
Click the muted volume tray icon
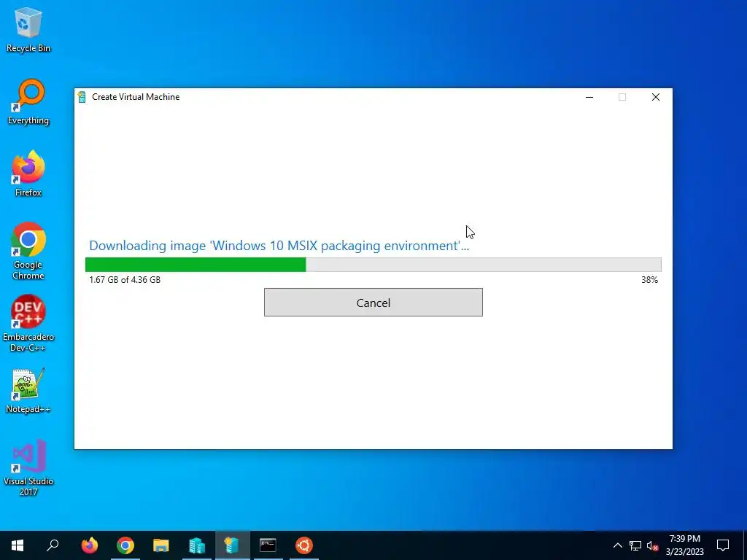[x=653, y=545]
